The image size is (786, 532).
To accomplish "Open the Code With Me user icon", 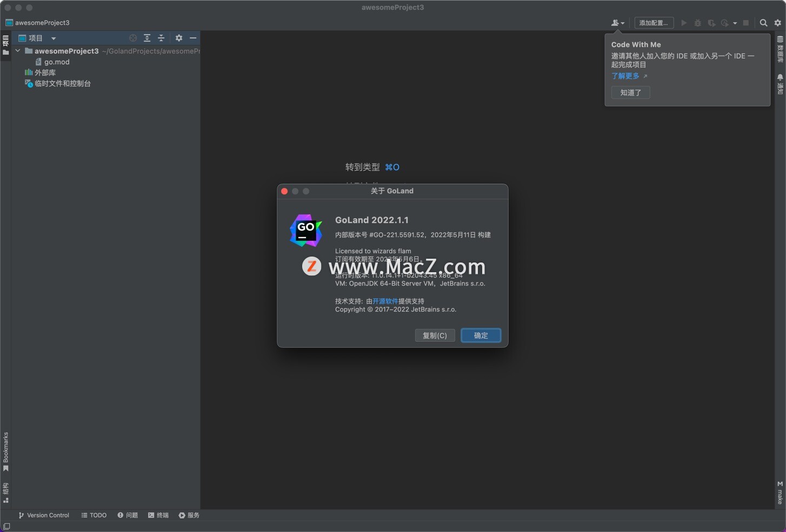I will (617, 23).
